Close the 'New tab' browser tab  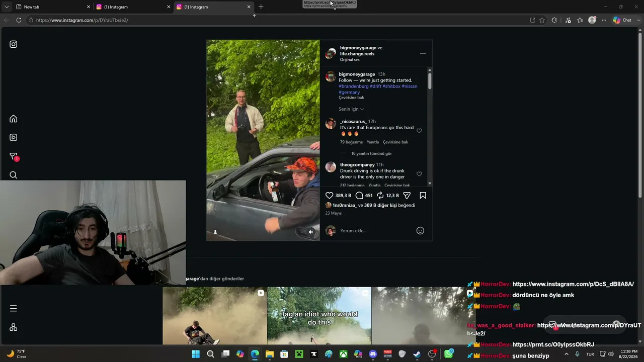point(89,7)
